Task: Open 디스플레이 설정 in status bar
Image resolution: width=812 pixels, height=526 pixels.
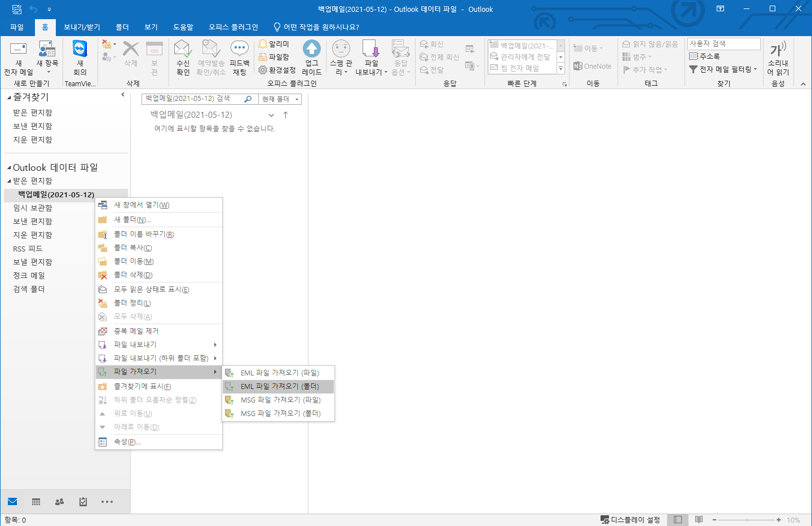Action: [x=630, y=520]
